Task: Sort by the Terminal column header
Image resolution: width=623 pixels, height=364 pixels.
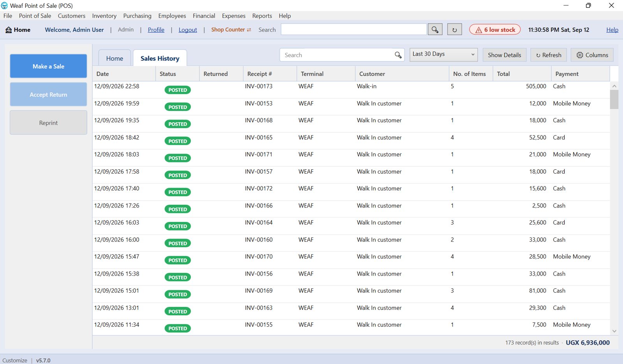Action: (326, 74)
